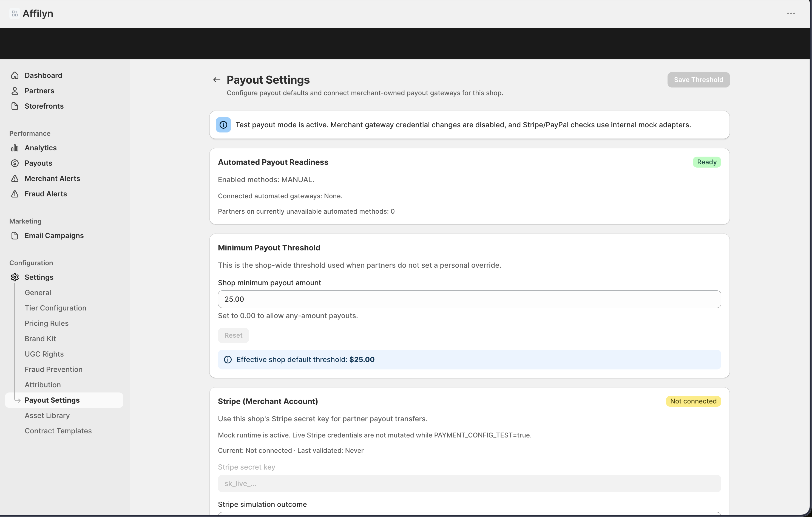Open Tier Configuration settings
This screenshot has width=812, height=517.
point(55,308)
